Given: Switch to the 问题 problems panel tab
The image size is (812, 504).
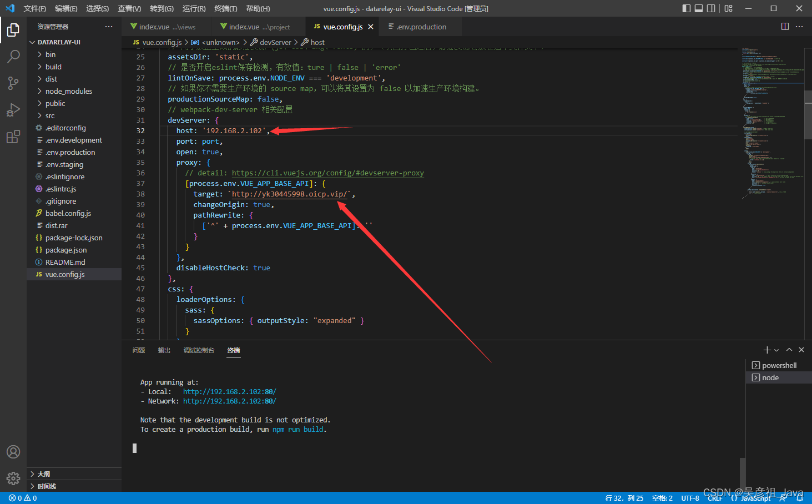Looking at the screenshot, I should point(139,350).
